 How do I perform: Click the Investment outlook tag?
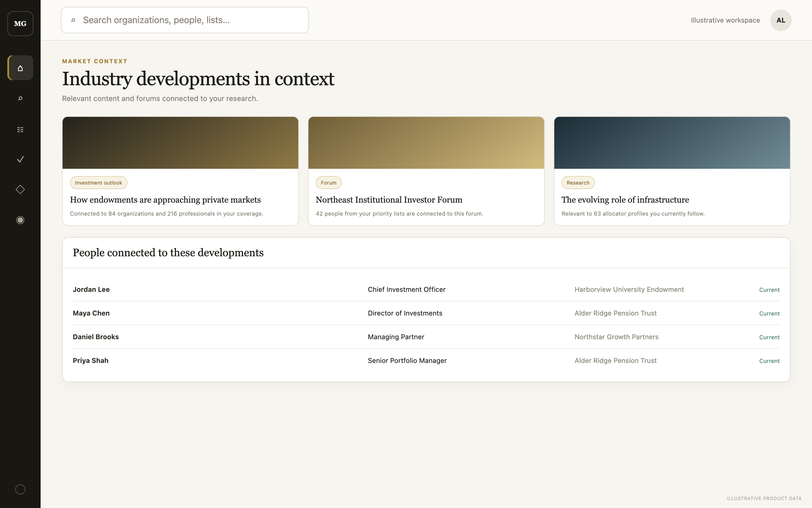point(98,183)
